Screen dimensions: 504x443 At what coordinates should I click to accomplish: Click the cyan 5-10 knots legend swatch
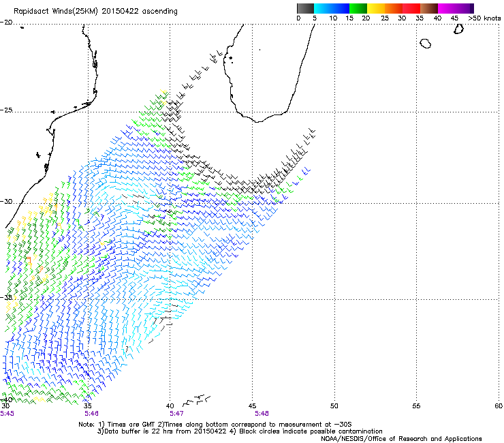click(323, 8)
